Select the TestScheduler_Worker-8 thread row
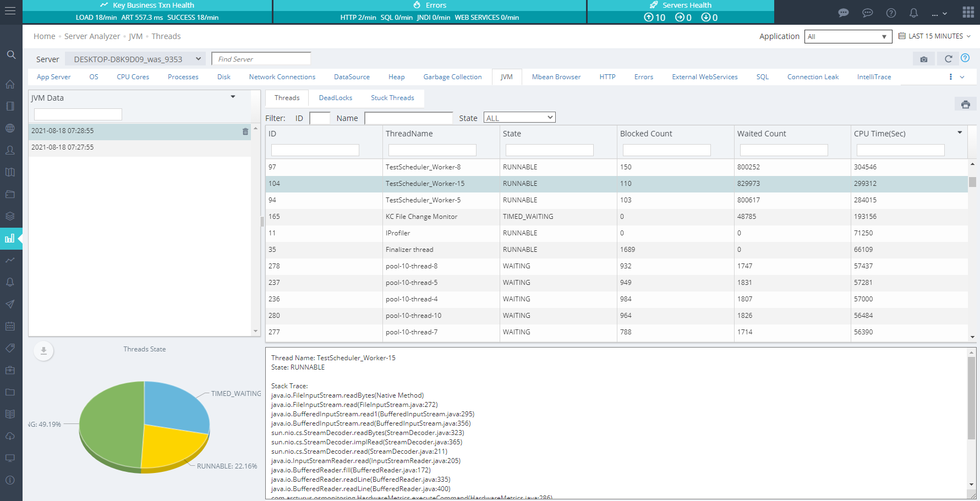The height and width of the screenshot is (501, 980). [616, 167]
